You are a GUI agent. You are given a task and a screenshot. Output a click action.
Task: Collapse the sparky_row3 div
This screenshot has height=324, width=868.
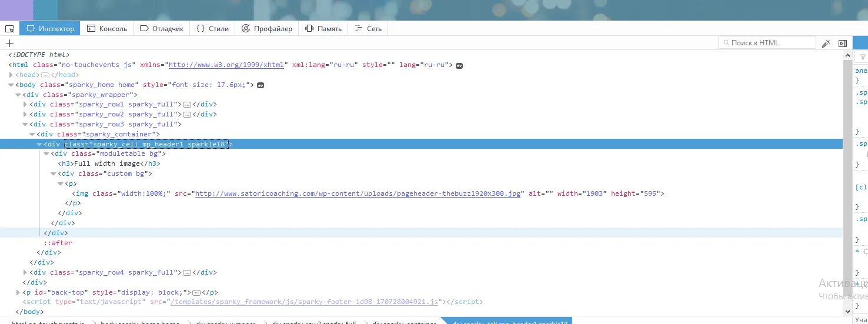[x=25, y=125]
